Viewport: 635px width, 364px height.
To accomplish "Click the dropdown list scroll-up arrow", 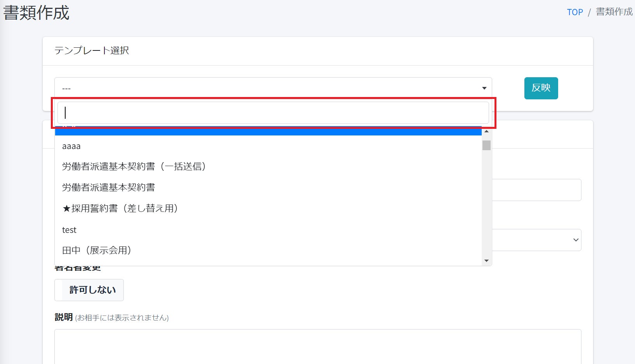I will (x=486, y=132).
